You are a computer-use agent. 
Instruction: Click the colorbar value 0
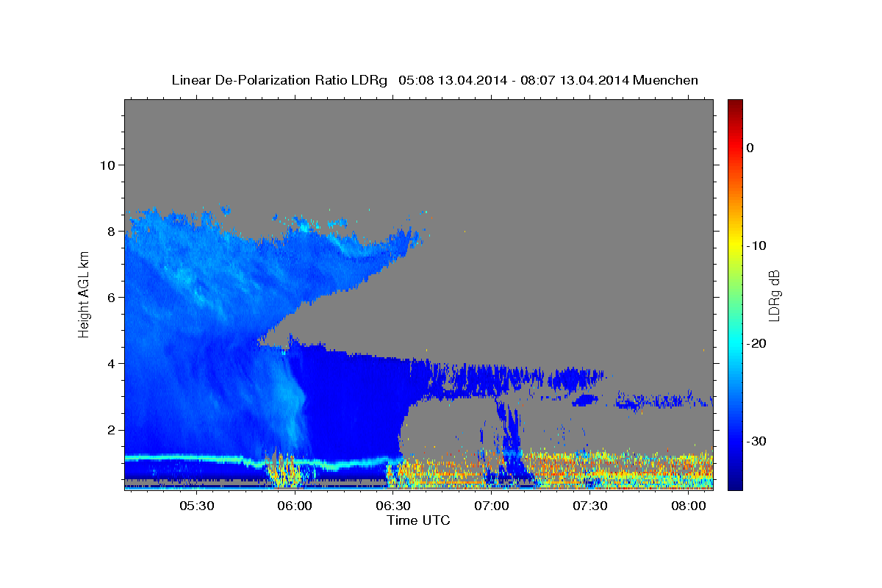(750, 148)
